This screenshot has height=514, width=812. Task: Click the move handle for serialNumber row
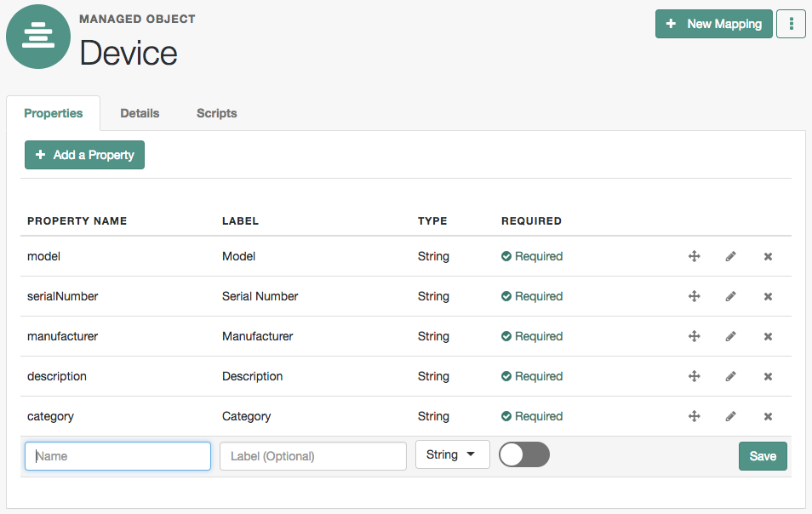694,296
